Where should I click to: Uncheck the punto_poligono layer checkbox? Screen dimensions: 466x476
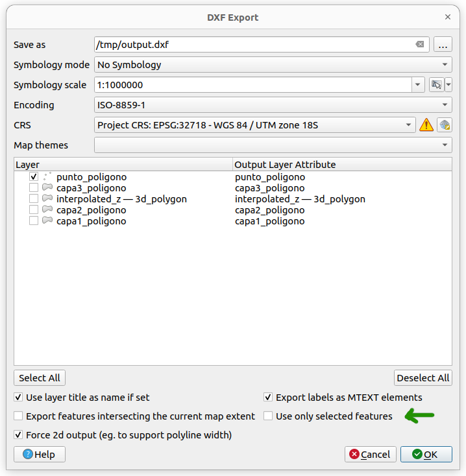[34, 177]
